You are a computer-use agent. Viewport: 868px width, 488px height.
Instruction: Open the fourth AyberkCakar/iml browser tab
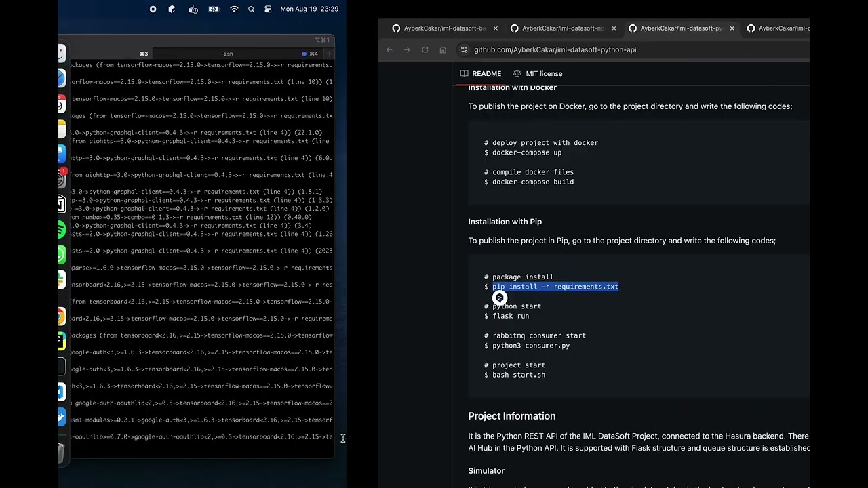pos(778,28)
